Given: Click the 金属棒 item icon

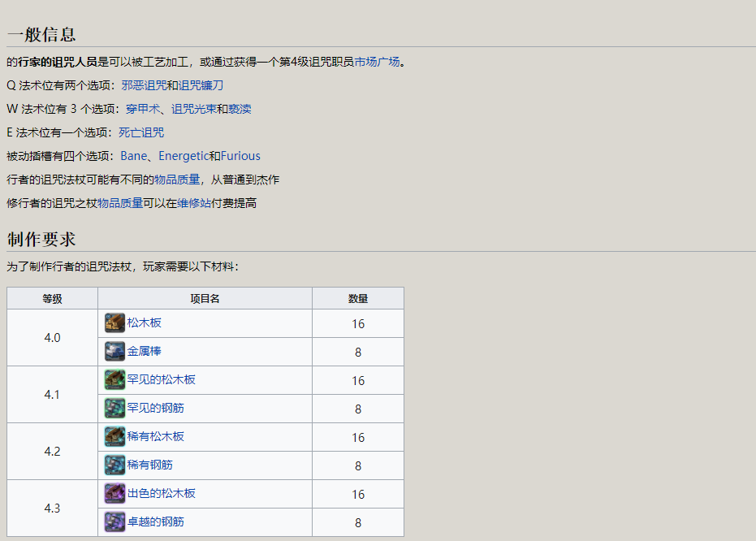Looking at the screenshot, I should (x=114, y=352).
